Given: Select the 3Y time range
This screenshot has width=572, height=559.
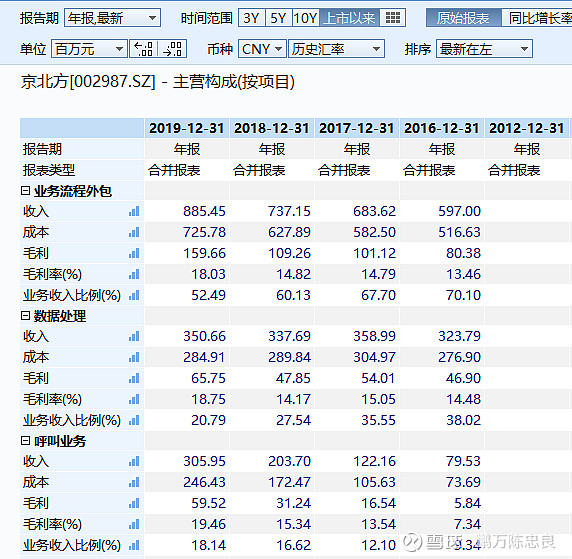Looking at the screenshot, I should [252, 18].
